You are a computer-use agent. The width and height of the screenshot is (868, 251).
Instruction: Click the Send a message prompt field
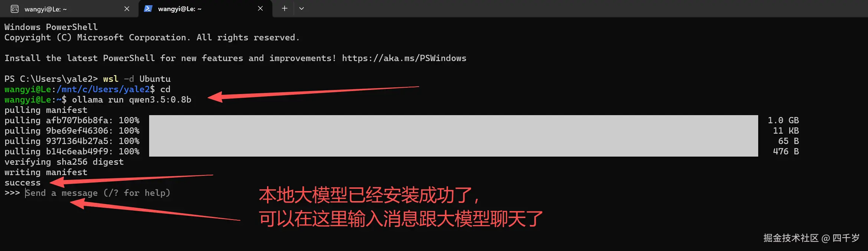pyautogui.click(x=98, y=193)
